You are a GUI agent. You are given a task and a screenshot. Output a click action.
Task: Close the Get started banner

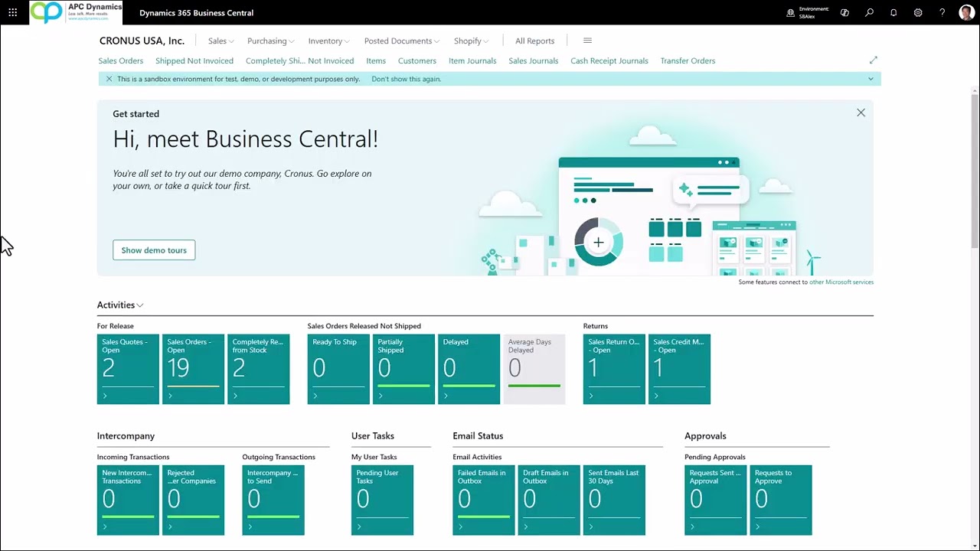coord(861,112)
